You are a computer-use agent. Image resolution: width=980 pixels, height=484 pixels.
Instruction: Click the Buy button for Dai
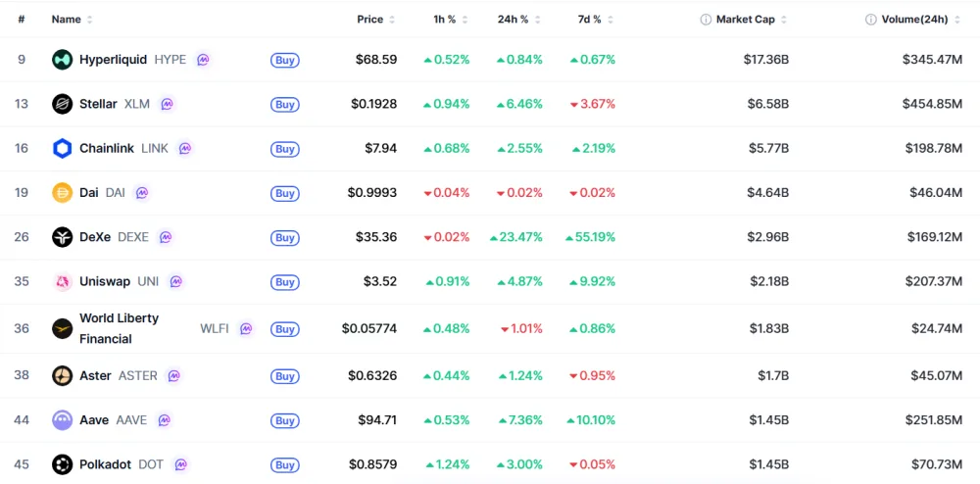(x=285, y=194)
